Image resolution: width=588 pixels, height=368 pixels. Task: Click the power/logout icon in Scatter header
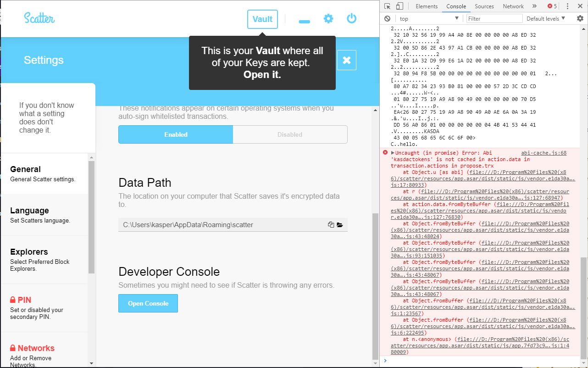[352, 19]
